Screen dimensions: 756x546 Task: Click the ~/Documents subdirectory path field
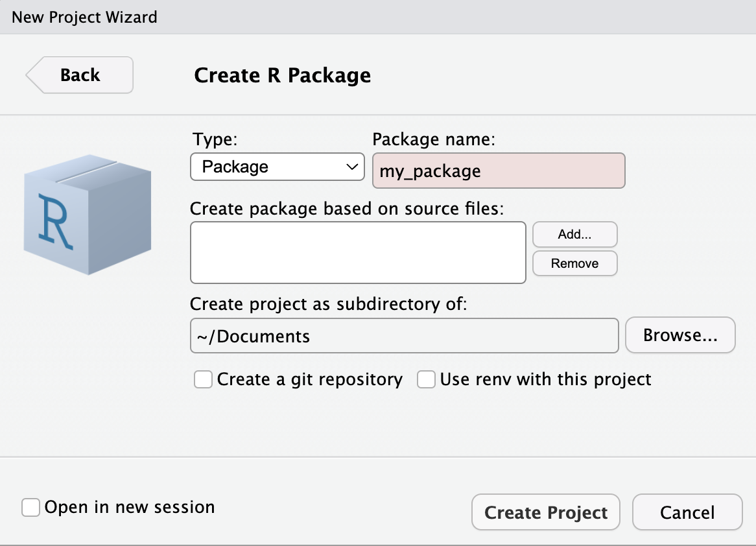[x=404, y=336]
